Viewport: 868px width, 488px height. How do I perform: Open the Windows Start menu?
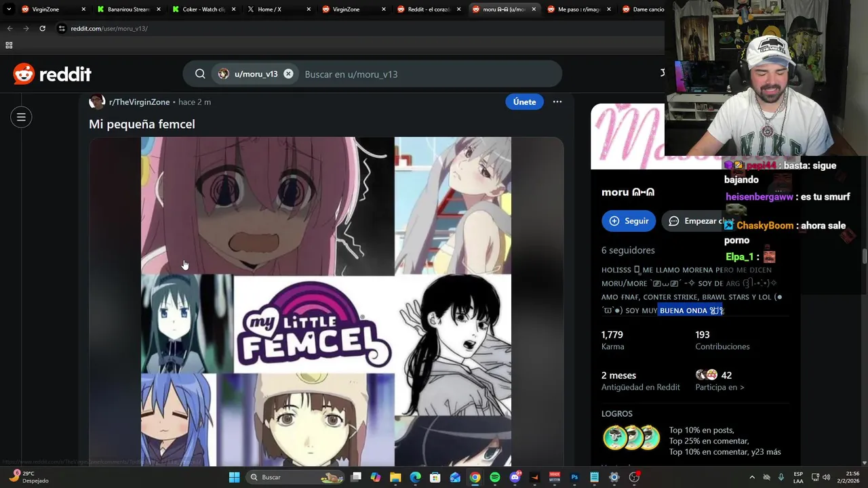coord(234,477)
